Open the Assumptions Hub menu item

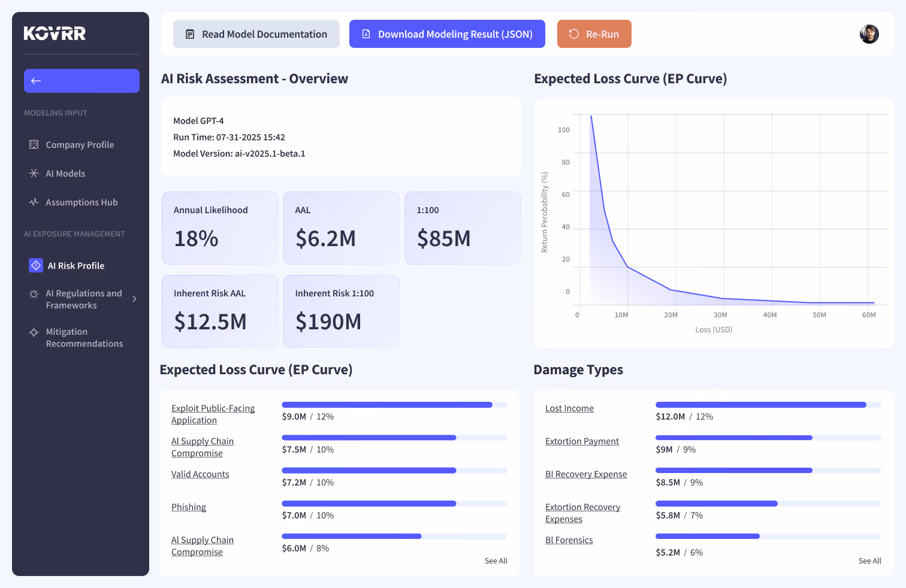[81, 202]
